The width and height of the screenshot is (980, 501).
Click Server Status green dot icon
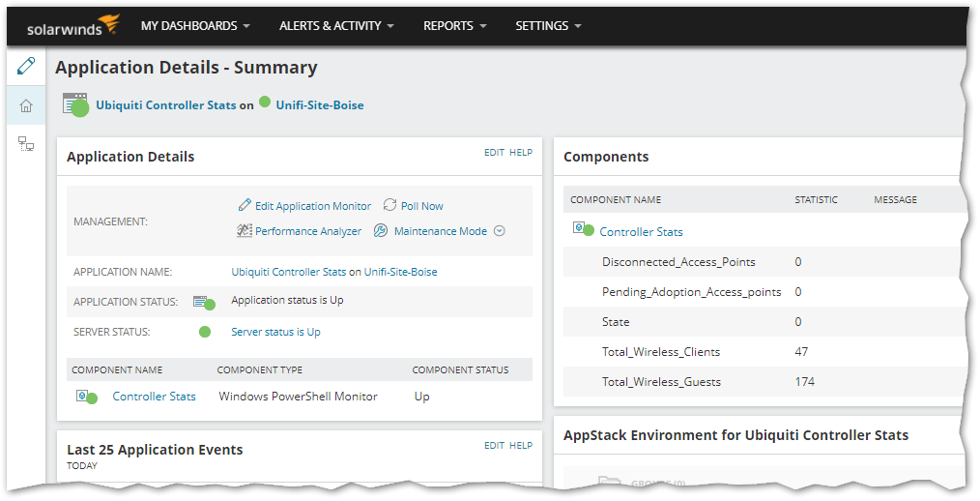tap(205, 332)
